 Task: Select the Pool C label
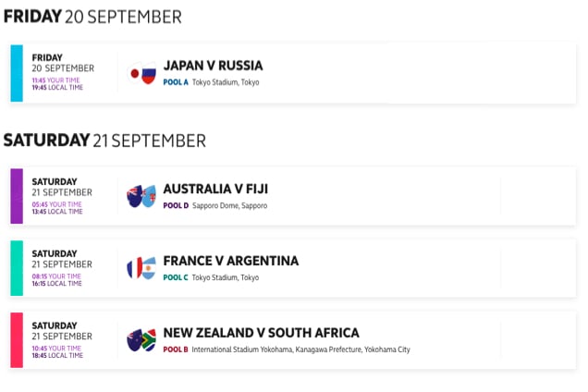(x=176, y=277)
